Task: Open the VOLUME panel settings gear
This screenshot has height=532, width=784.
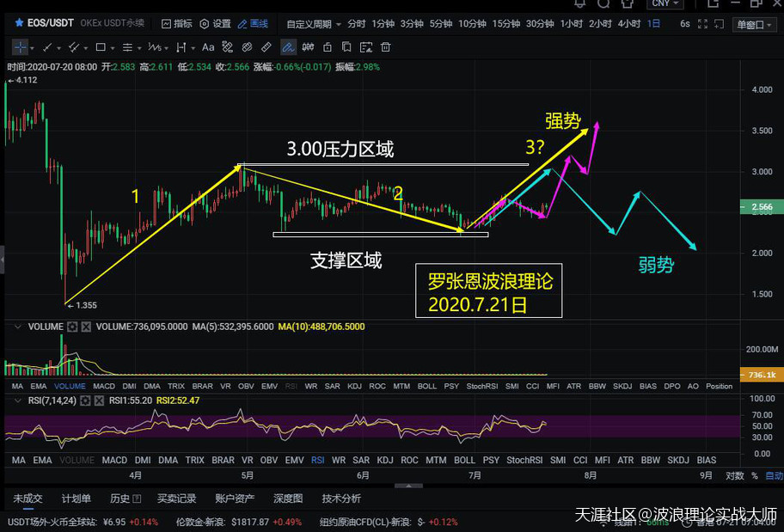Action: [x=73, y=327]
